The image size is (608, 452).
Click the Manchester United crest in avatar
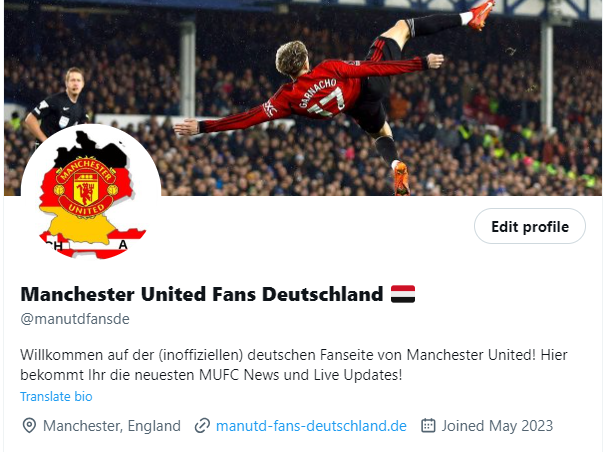[86, 187]
